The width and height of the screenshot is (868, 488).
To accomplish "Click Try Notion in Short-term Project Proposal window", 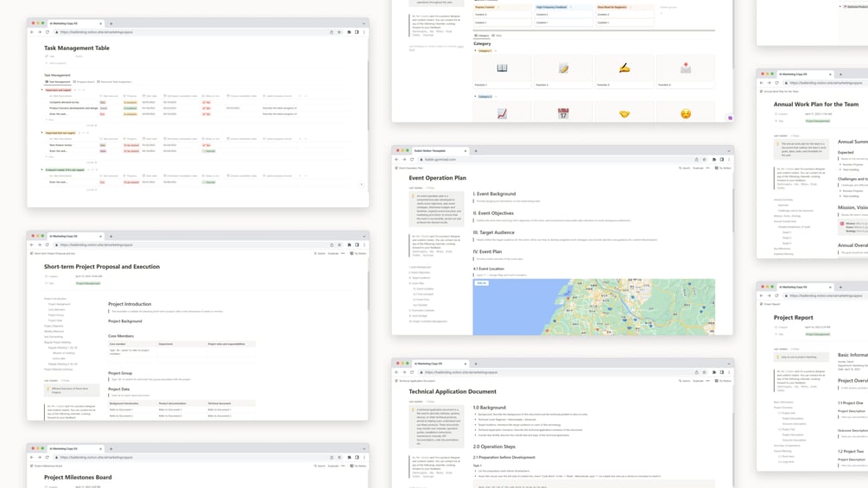I will (358, 253).
